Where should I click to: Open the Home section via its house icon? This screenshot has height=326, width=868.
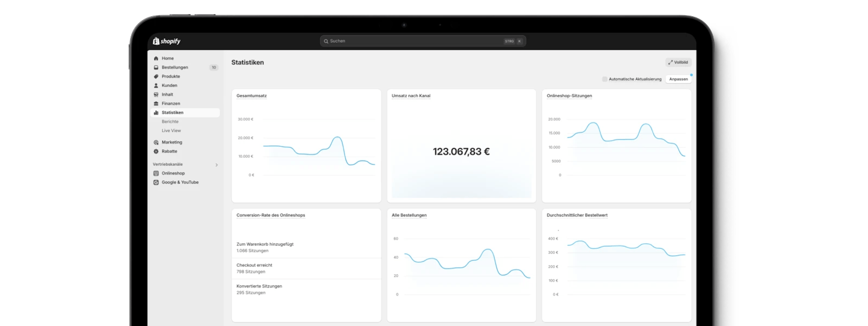tap(156, 58)
